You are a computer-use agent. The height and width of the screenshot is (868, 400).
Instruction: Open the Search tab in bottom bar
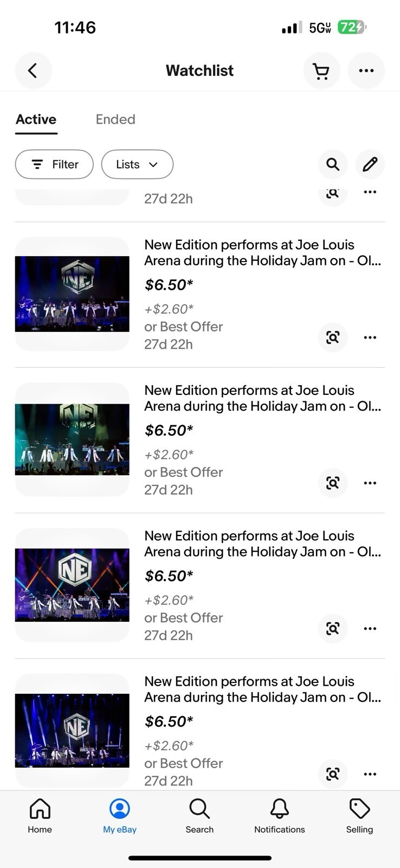[199, 815]
